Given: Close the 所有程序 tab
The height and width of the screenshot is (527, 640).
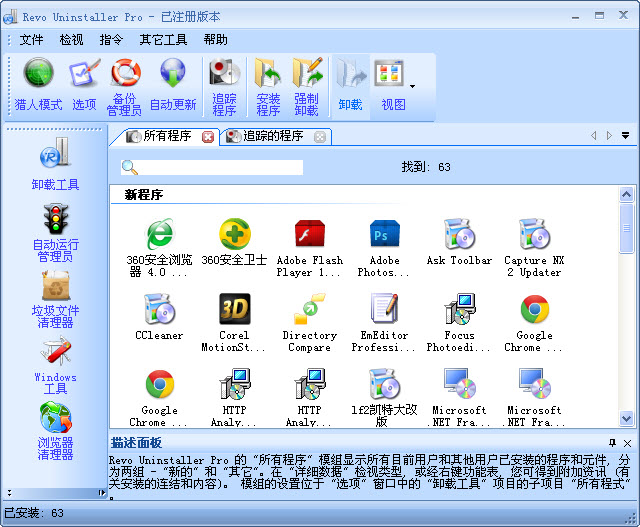Looking at the screenshot, I should 208,137.
